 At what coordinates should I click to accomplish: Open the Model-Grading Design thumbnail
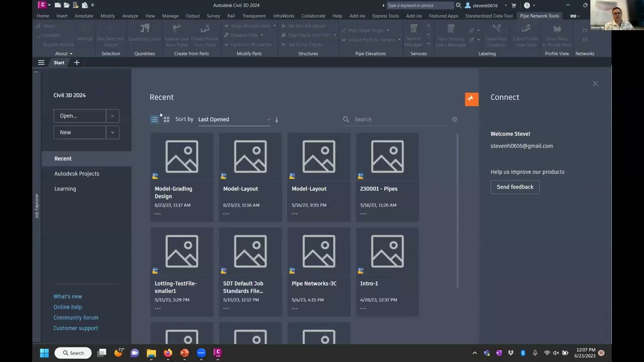[182, 156]
